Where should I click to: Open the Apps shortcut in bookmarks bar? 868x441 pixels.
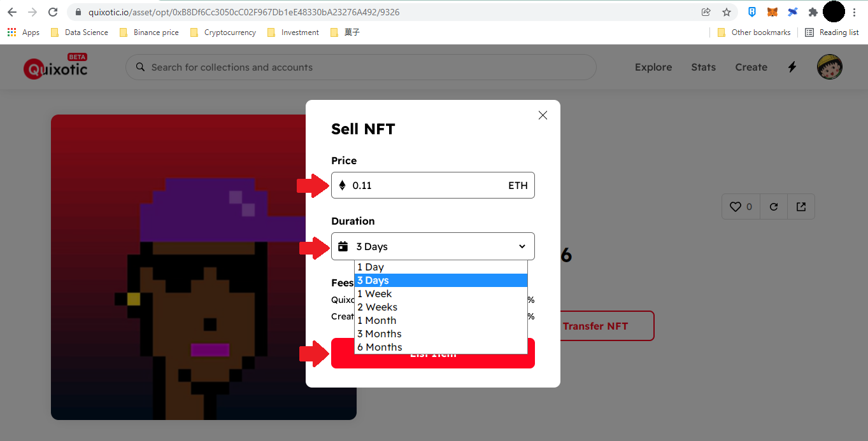(x=24, y=32)
